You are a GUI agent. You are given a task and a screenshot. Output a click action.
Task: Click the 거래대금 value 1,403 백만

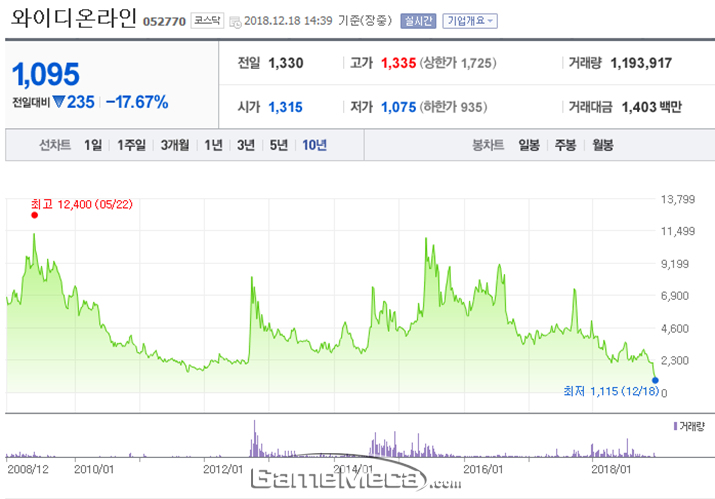(x=652, y=107)
